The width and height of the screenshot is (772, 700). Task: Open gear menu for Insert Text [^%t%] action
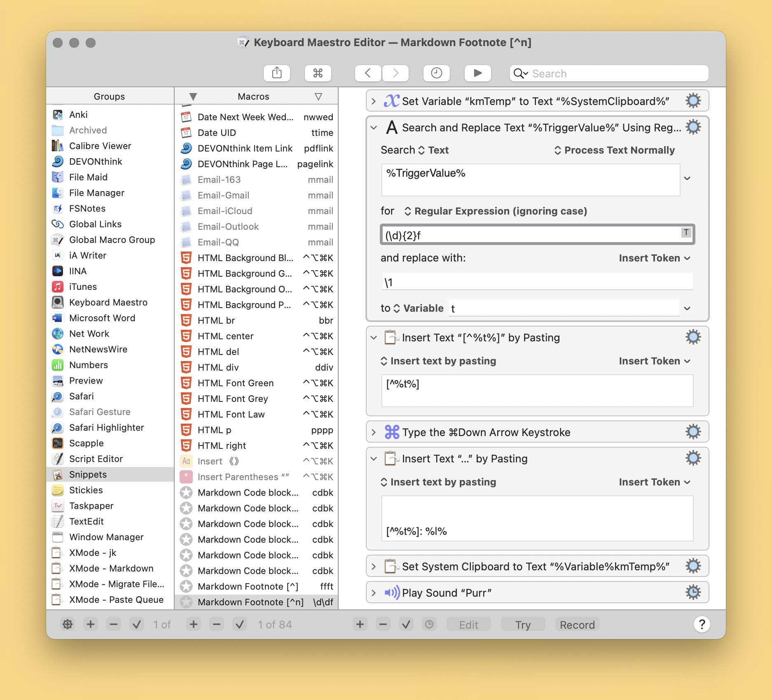tap(693, 337)
